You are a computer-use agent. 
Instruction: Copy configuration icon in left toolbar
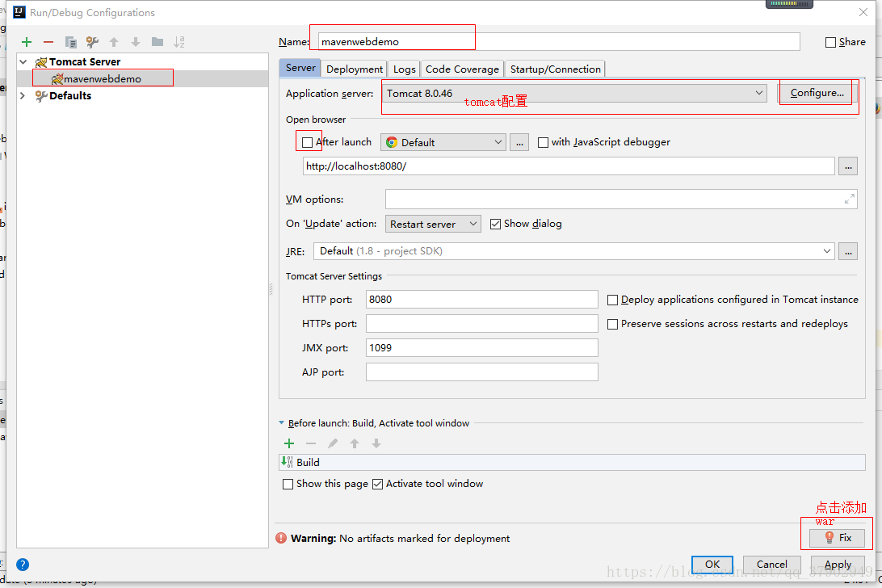pyautogui.click(x=70, y=42)
